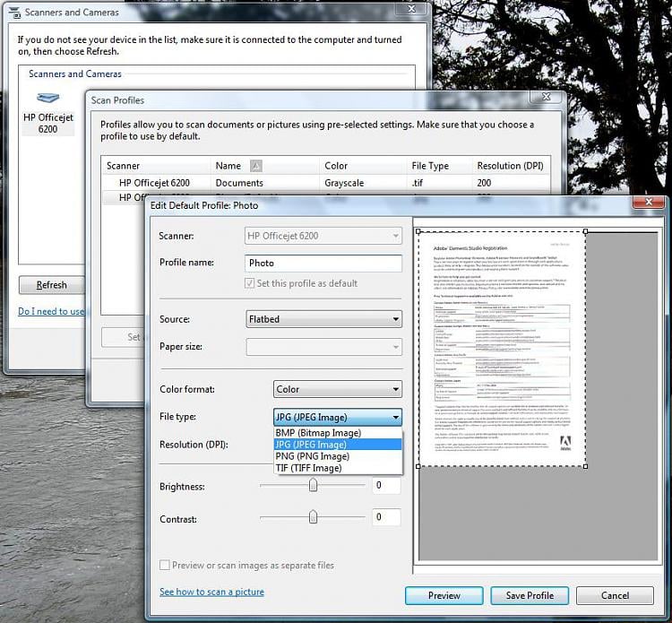Click the Brightness value box

(386, 485)
